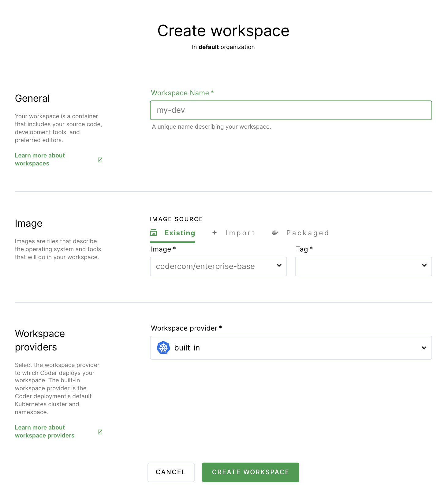
Task: Select the Existing image source tab
Action: tap(173, 233)
